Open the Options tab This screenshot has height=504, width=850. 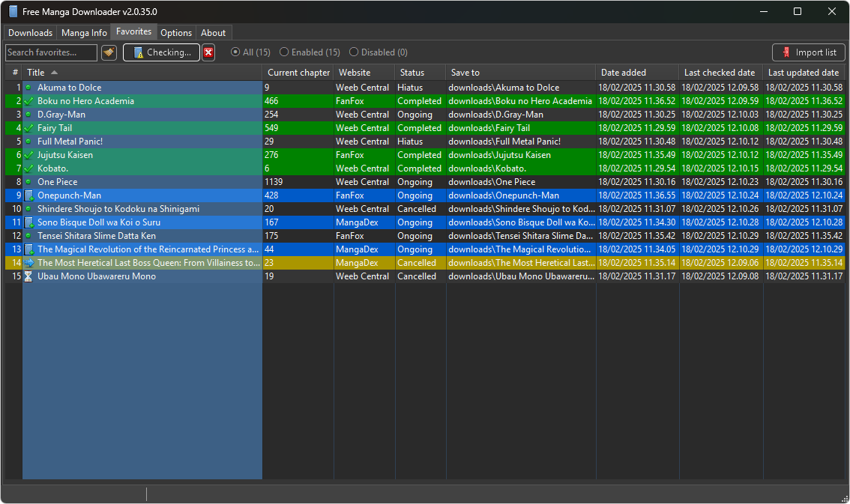pyautogui.click(x=176, y=33)
